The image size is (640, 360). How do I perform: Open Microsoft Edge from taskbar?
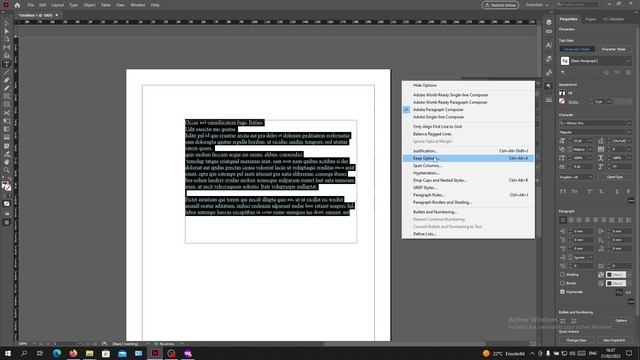(x=57, y=353)
